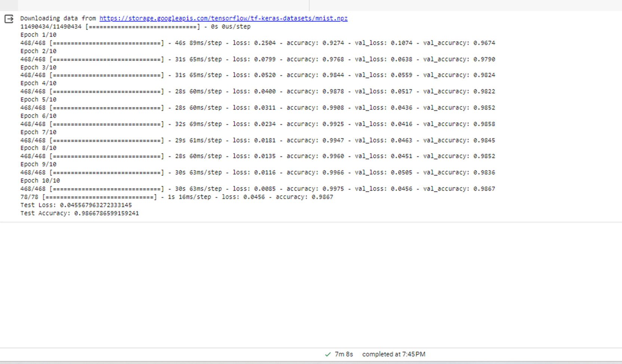622x364 pixels.
Task: Select the 'Epoch 8/10' line
Action: [x=39, y=148]
